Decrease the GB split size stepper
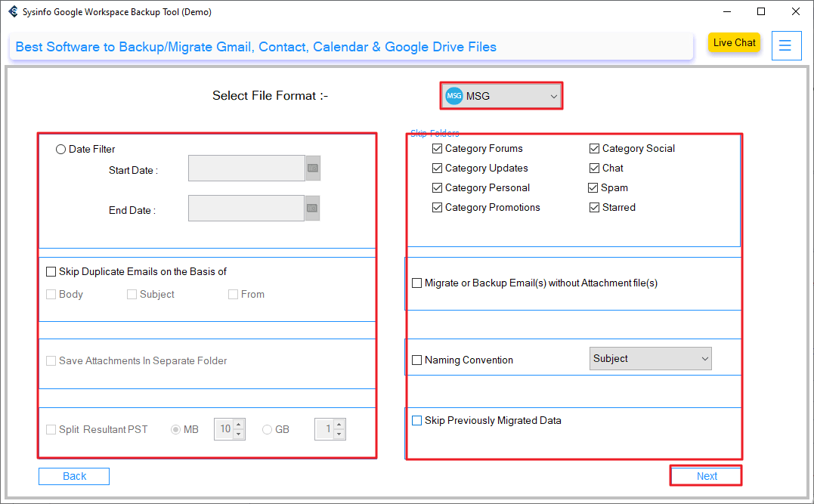This screenshot has height=504, width=814. 339,434
